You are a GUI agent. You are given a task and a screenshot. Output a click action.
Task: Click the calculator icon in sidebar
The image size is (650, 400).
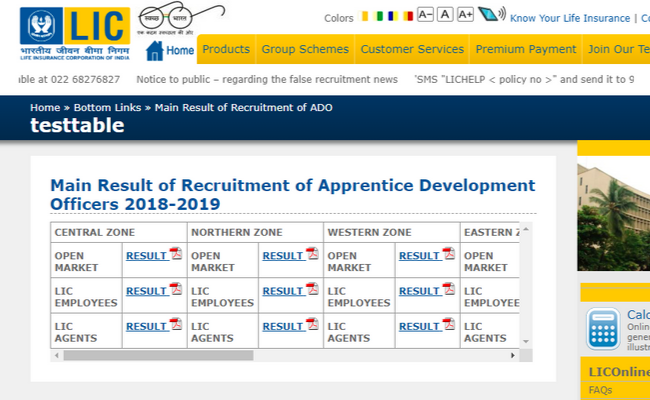tap(602, 327)
